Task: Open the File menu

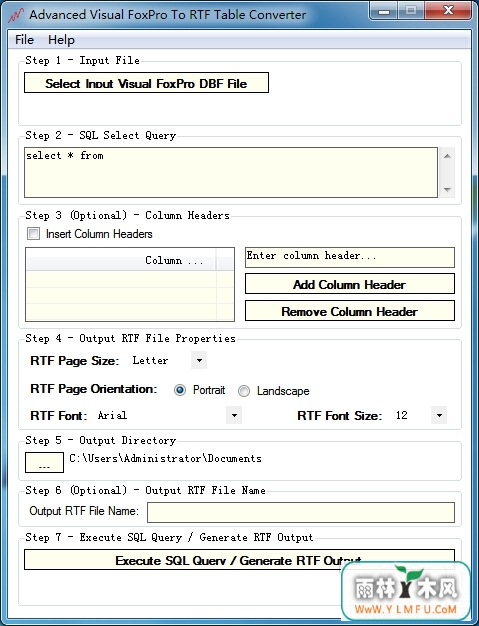Action: pyautogui.click(x=24, y=40)
